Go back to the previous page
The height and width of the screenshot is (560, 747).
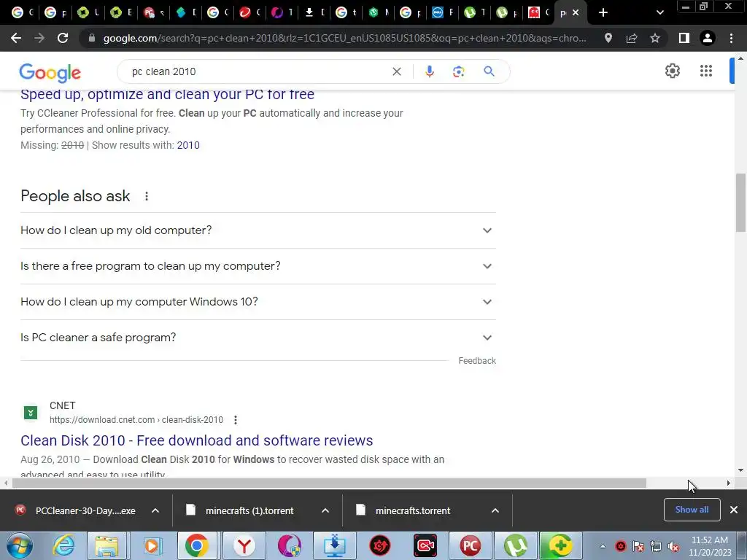coord(16,38)
